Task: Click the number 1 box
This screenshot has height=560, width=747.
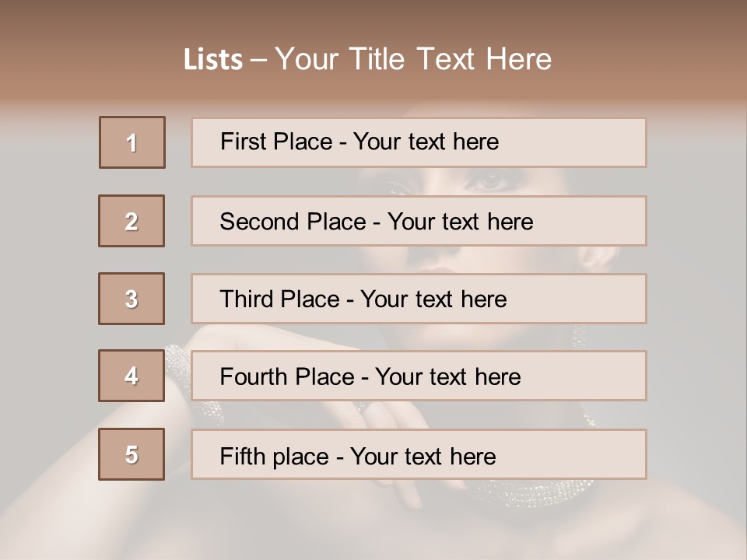Action: click(132, 142)
